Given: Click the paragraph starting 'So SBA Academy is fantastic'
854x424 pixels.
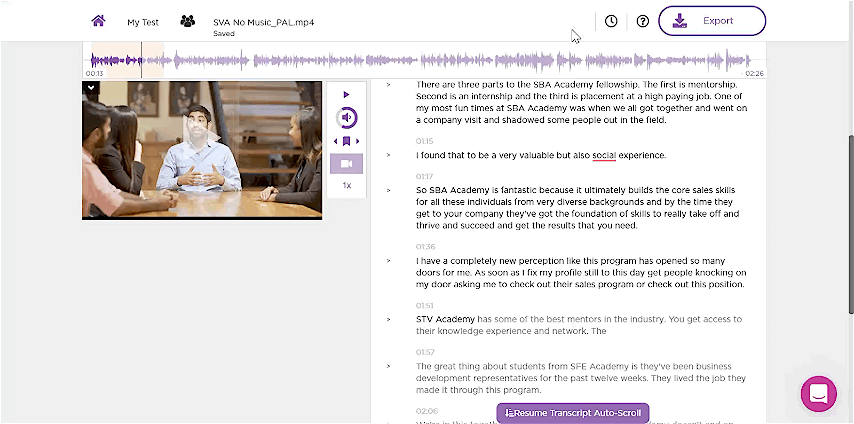Looking at the screenshot, I should [x=578, y=208].
